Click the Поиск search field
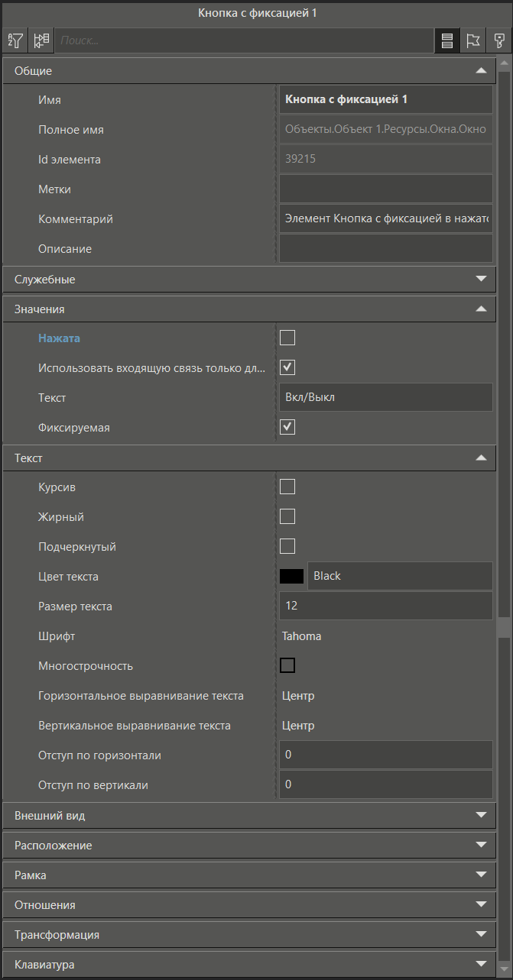This screenshot has height=980, width=513. click(x=245, y=40)
